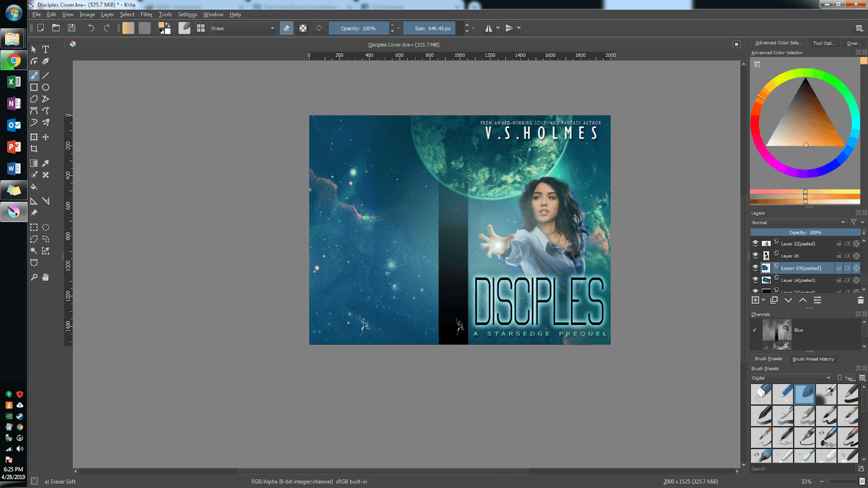Open layer properties dialog
Screen dimensions: 868x488
click(818, 300)
